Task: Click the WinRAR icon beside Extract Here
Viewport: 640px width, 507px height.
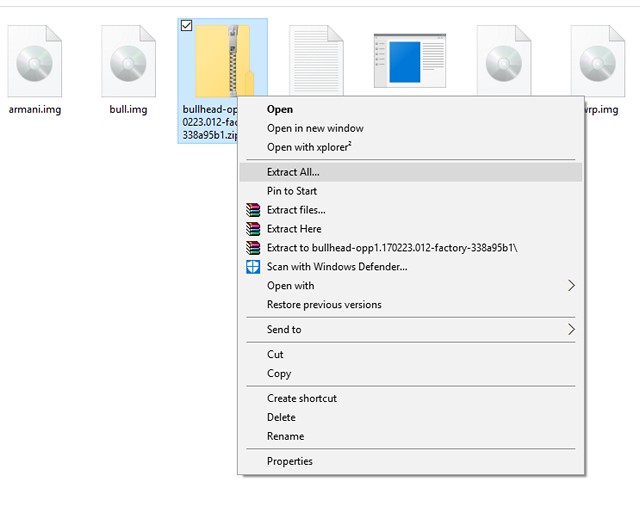Action: coord(253,229)
